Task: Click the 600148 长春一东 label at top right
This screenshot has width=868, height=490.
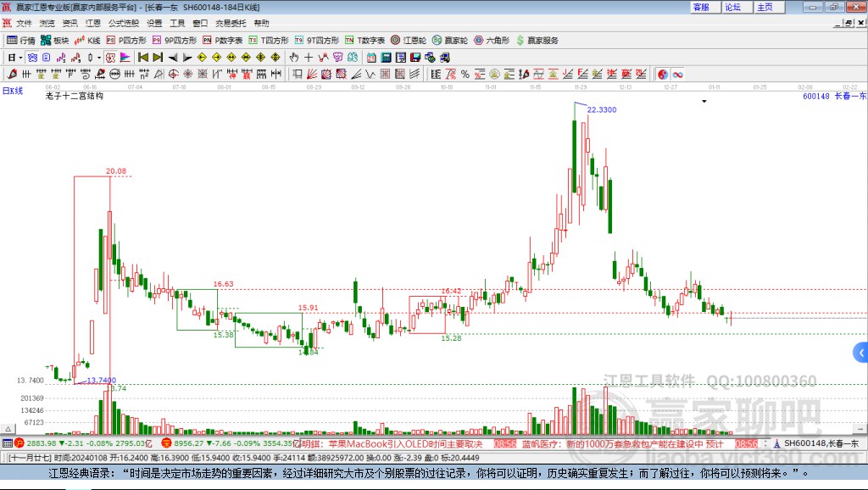Action: click(x=834, y=96)
